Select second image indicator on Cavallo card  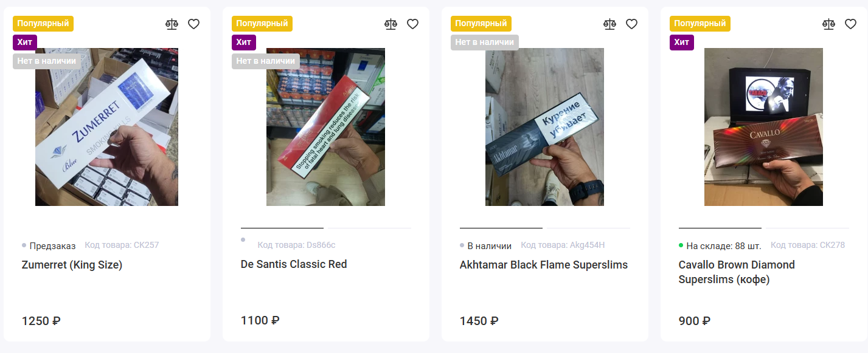807,228
